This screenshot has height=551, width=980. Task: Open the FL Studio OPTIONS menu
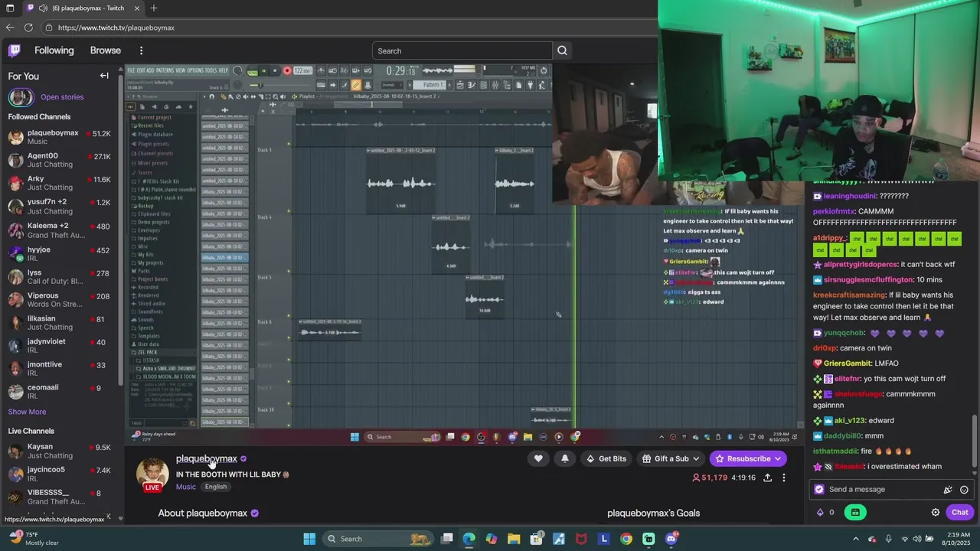point(195,70)
